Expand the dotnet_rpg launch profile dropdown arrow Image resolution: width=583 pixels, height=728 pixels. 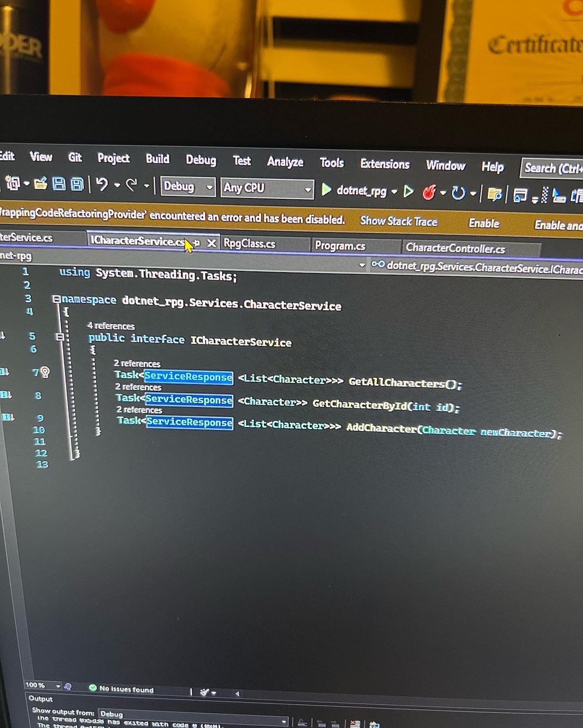click(x=394, y=192)
